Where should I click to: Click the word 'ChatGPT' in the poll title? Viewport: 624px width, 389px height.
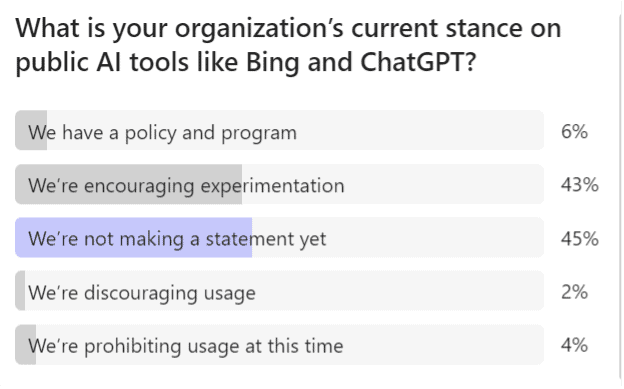[x=418, y=63]
